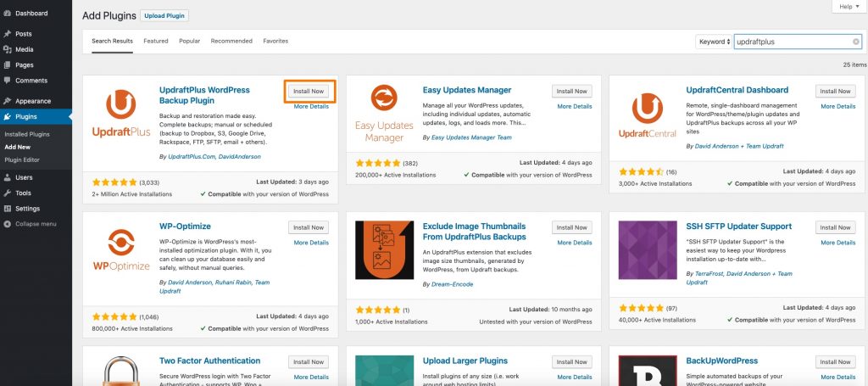This screenshot has height=386, width=868.
Task: Open More Details for SSH SFTP Updater Support
Action: click(x=838, y=243)
